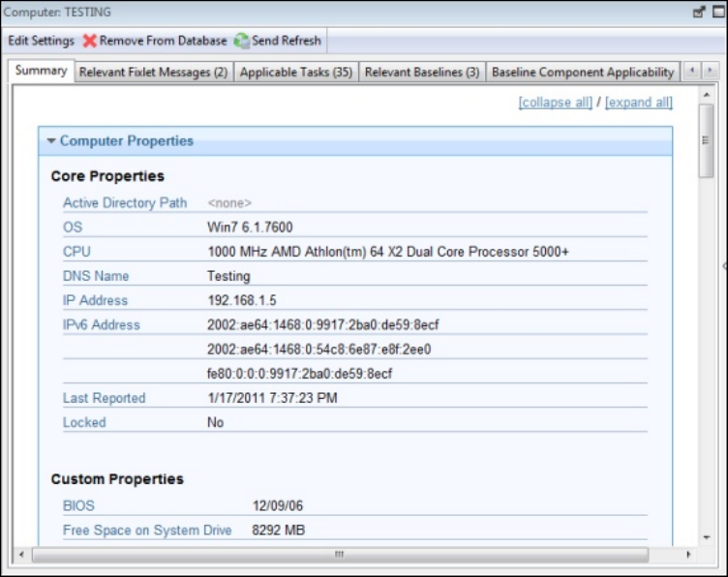Screen dimensions: 728x577
Task: Click the Computer: TESTING title text
Action: point(57,12)
